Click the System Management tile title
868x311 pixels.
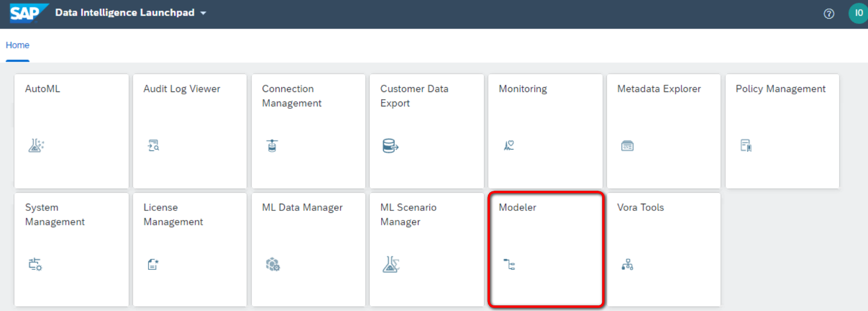click(55, 215)
